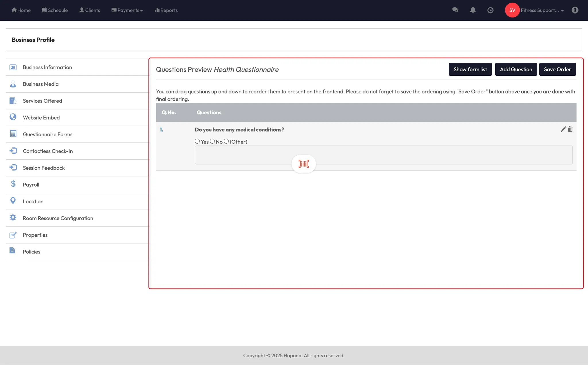Click the barcode scanner floating icon
Image resolution: width=588 pixels, height=365 pixels.
tap(303, 164)
